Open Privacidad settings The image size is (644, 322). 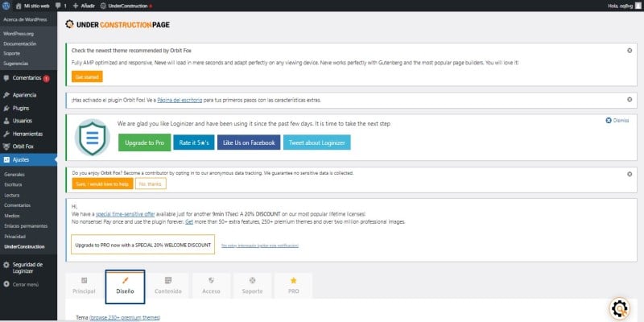(x=14, y=237)
